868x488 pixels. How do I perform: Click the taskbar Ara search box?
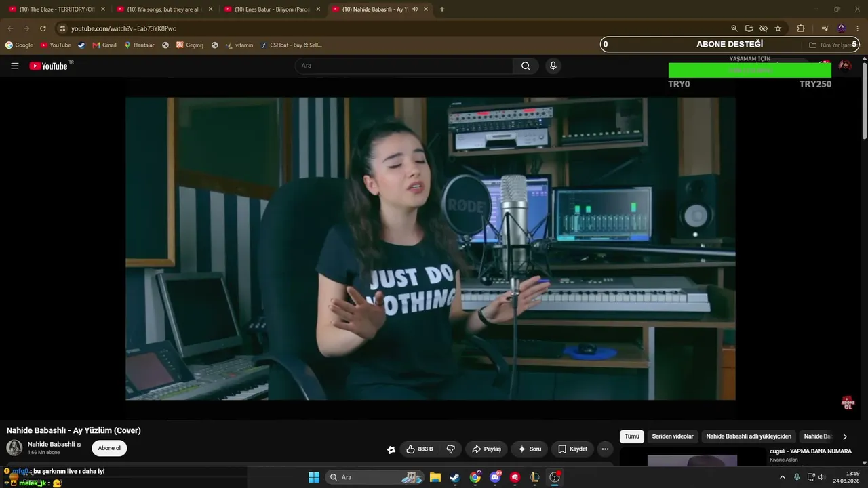(x=376, y=477)
